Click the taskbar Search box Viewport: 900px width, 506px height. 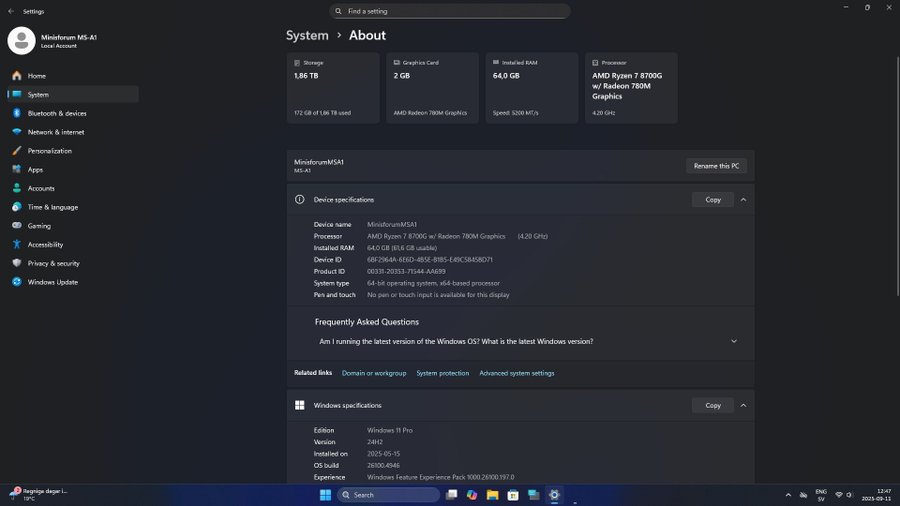tap(389, 495)
